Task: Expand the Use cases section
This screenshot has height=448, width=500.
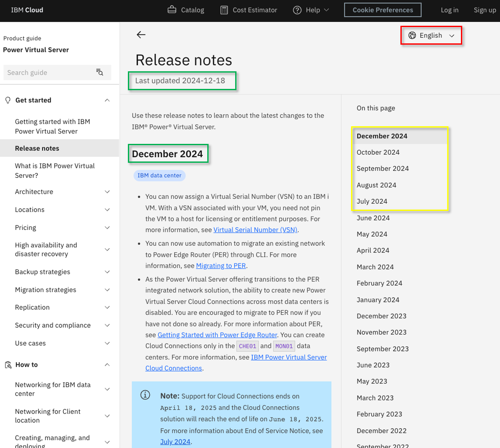Action: pyautogui.click(x=107, y=343)
